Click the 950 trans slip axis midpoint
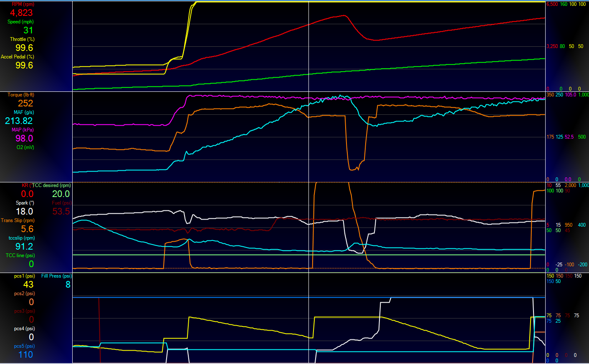 coord(569,225)
